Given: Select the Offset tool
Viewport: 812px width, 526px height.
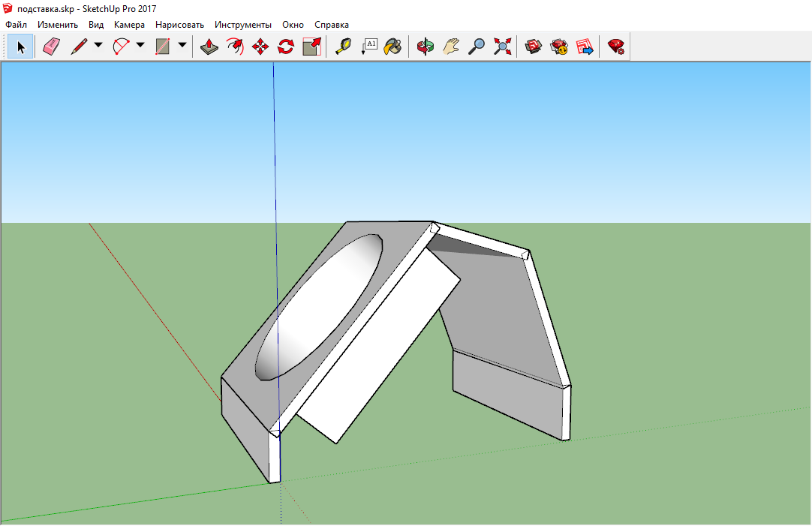Looking at the screenshot, I should 235,47.
